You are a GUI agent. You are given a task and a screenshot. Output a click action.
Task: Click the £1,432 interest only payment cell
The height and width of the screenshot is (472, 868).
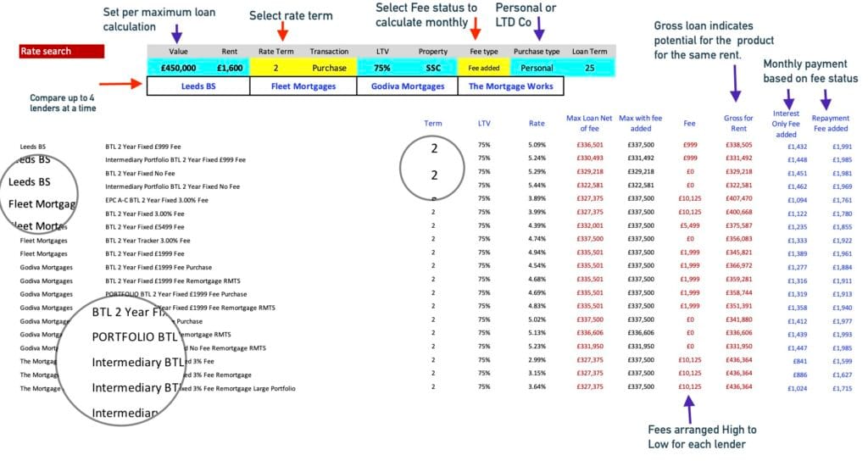coord(797,147)
